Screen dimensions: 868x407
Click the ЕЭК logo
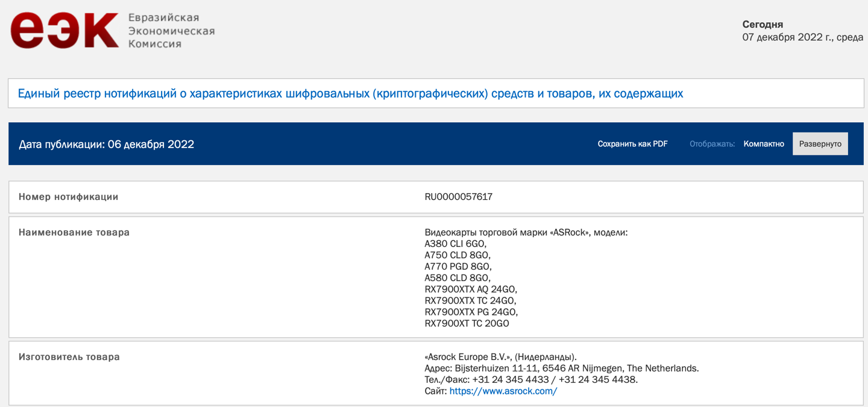coord(64,30)
